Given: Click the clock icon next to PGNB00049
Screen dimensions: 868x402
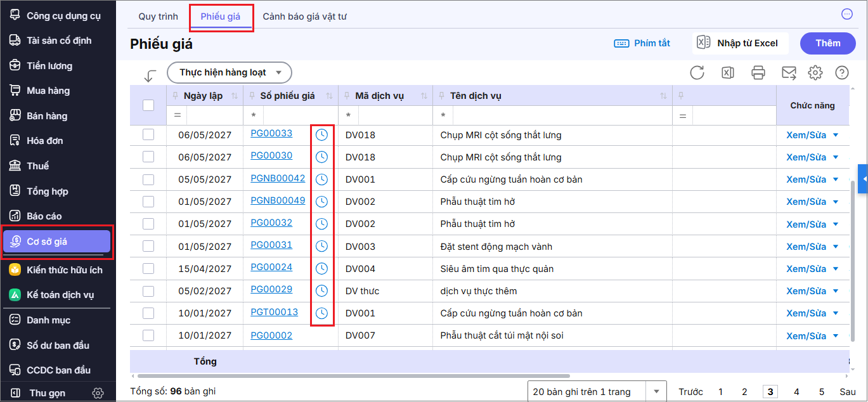Looking at the screenshot, I should click(322, 202).
